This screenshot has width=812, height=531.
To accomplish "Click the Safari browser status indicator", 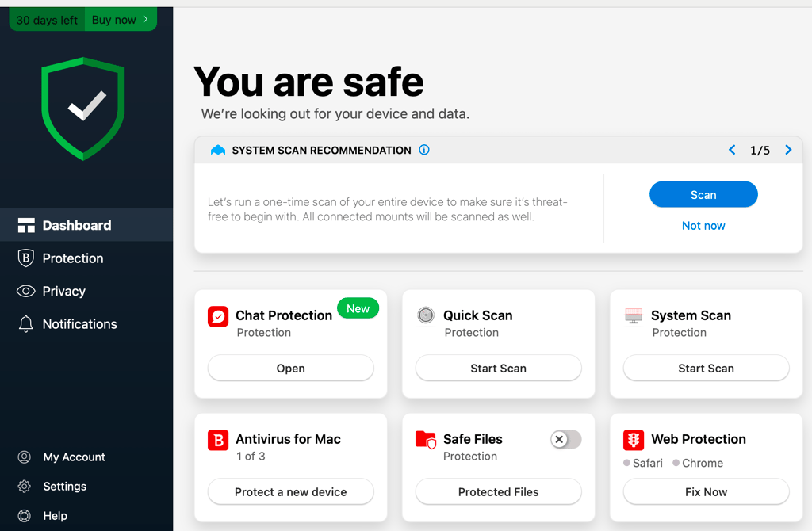I will tap(642, 463).
